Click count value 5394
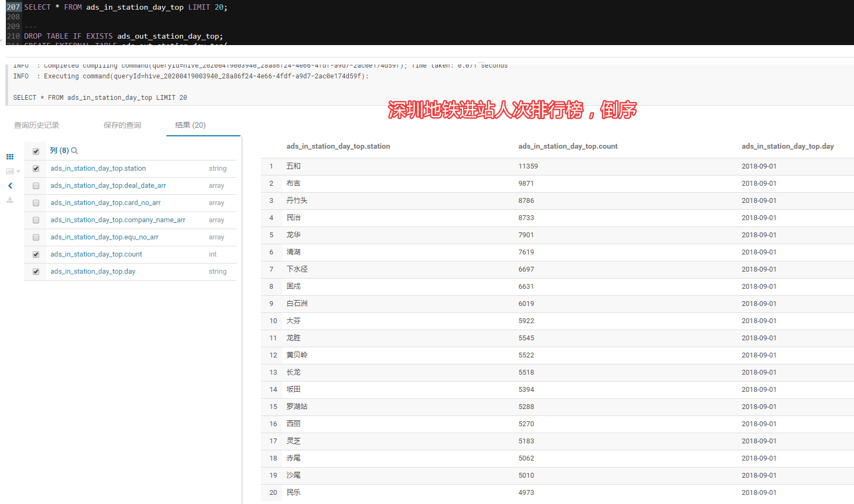Screen dimensions: 854x504 [526, 390]
